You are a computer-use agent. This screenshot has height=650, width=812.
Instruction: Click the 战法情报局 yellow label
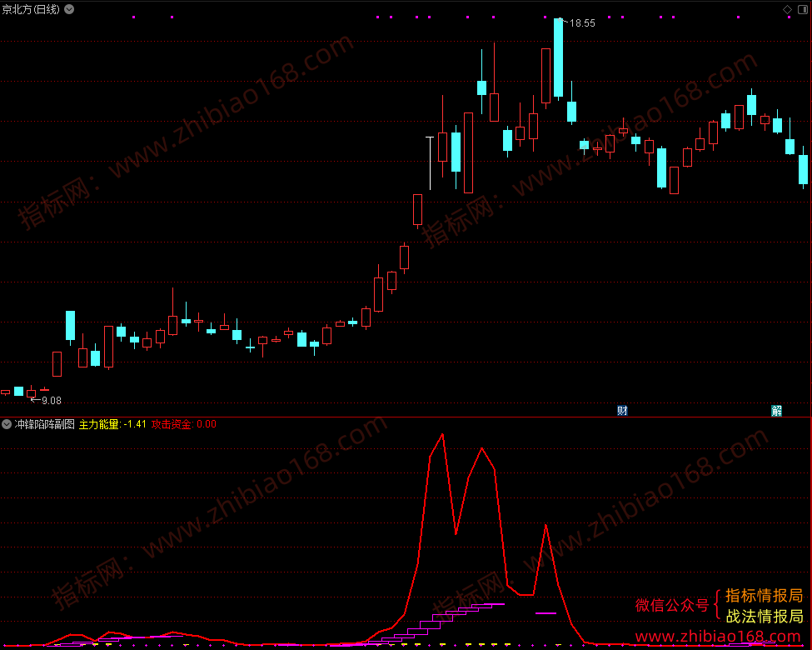[765, 617]
